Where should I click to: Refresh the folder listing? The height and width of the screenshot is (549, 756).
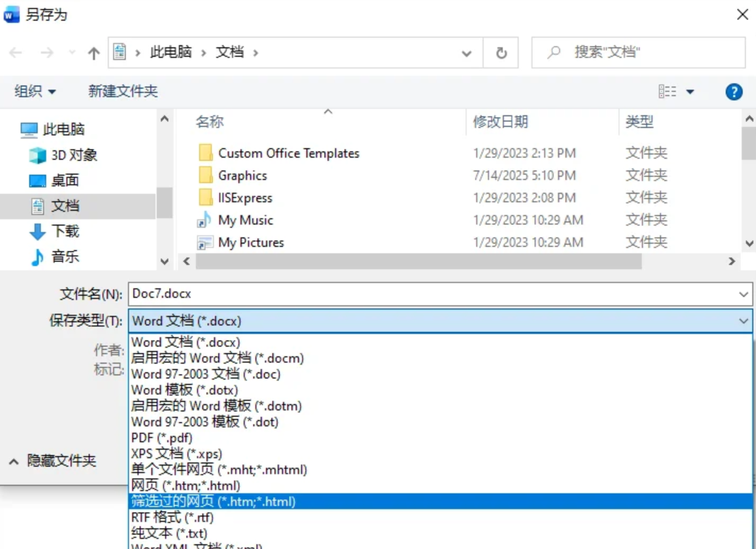pos(501,53)
